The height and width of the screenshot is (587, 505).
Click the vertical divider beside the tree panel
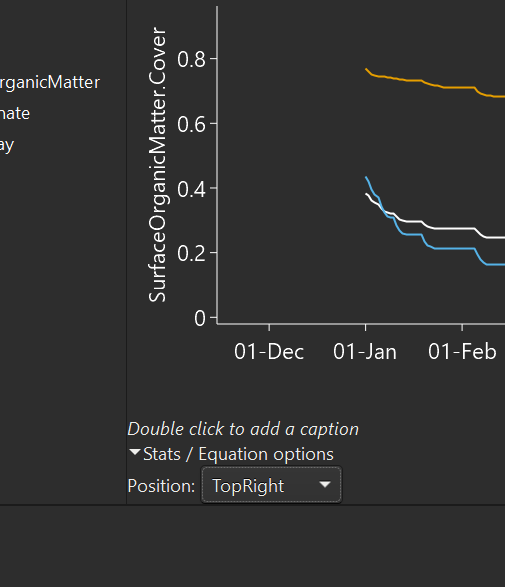(127, 252)
